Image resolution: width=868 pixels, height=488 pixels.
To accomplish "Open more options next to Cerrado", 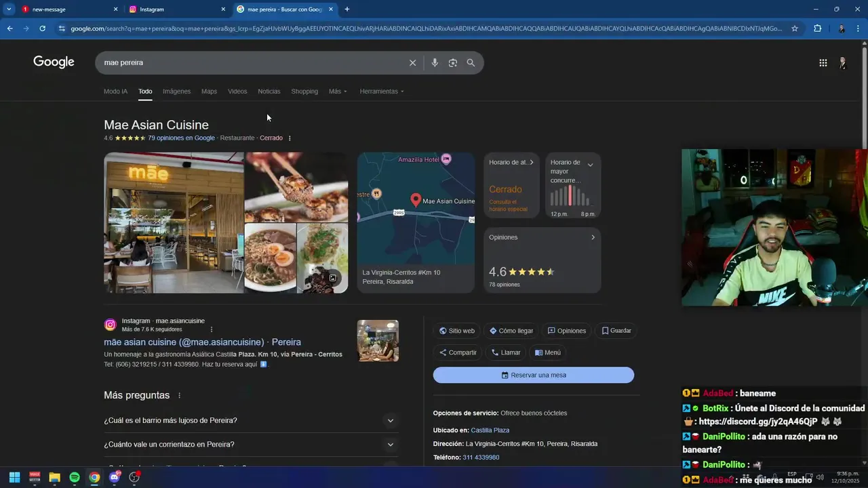I will 290,138.
